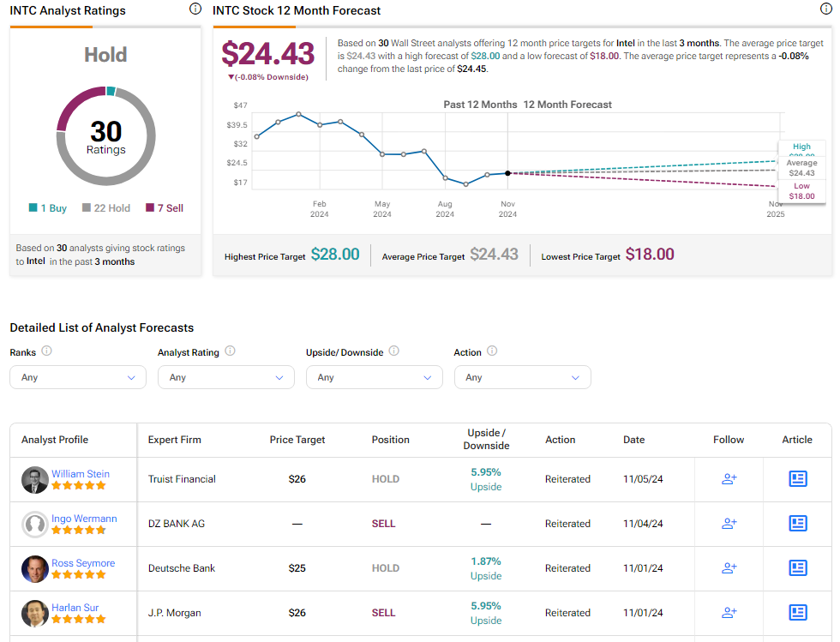Follow analyst William Stein
Viewport: 840px width, 642px height.
coord(729,479)
